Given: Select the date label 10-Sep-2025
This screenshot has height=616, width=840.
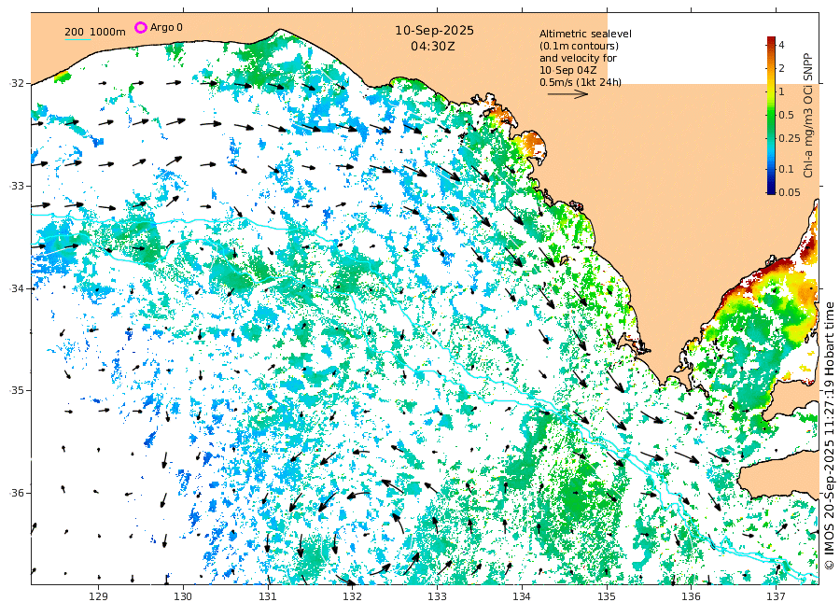Looking at the screenshot, I should click(x=434, y=31).
